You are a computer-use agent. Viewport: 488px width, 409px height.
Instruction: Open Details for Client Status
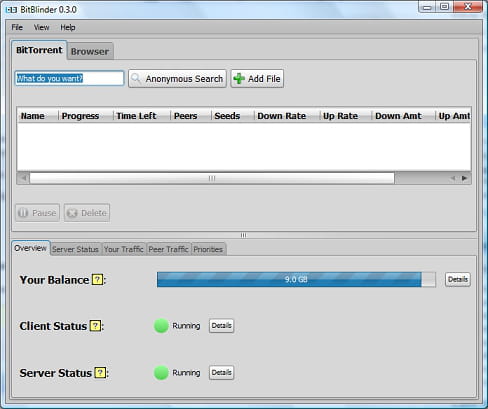pyautogui.click(x=221, y=326)
